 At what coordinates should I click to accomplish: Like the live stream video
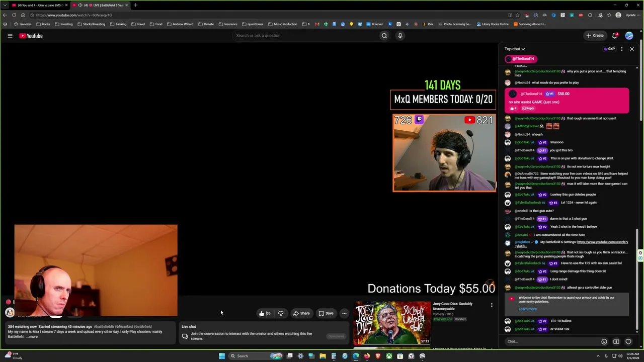pyautogui.click(x=265, y=313)
